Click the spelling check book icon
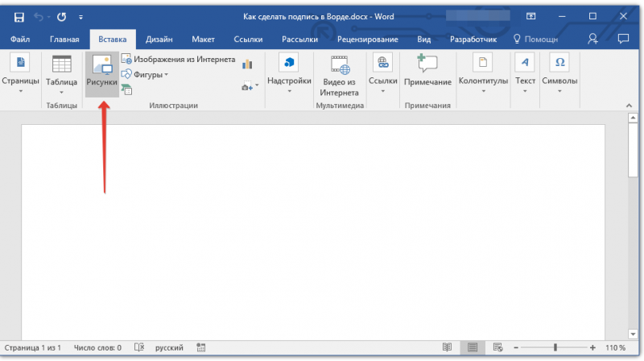The width and height of the screenshot is (644, 361). coord(139,347)
